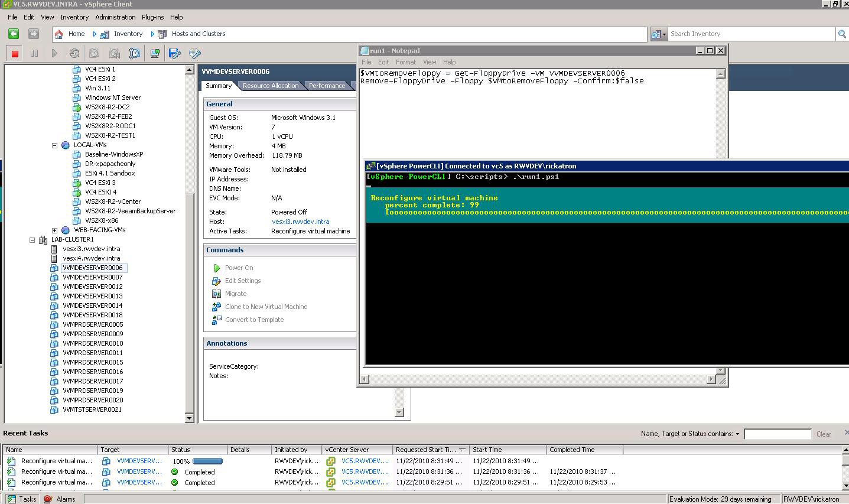The image size is (849, 504).
Task: Select VVMPRDSERVER0005 in the tree
Action: (93, 324)
